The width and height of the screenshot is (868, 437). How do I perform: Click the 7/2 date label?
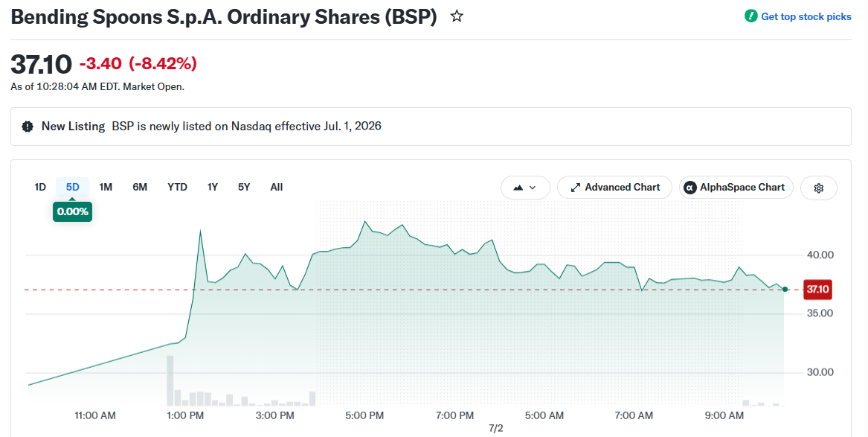pos(496,429)
